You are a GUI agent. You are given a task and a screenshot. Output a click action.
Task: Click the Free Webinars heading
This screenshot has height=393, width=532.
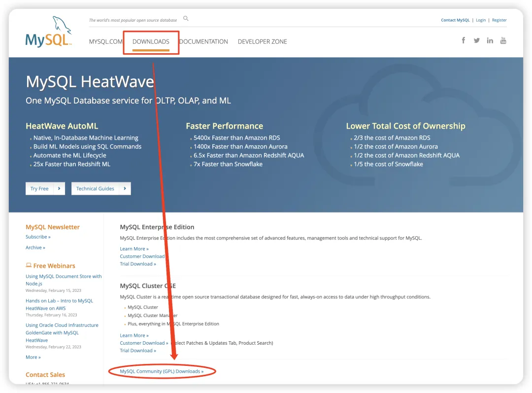coord(54,266)
